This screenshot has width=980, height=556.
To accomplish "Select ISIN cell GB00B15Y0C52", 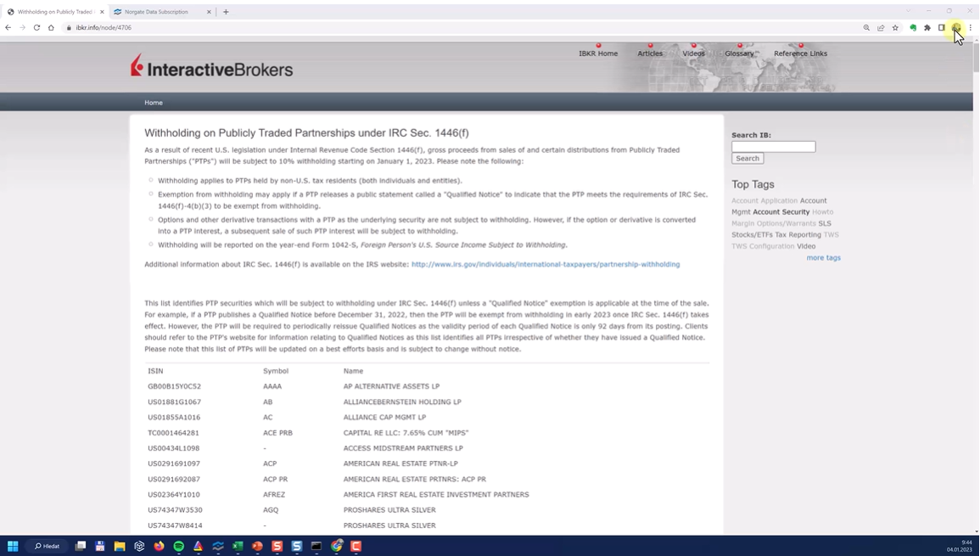I will point(175,386).
